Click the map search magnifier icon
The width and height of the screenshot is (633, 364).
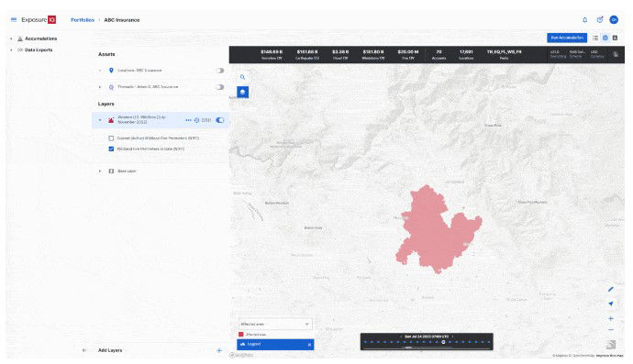[242, 77]
